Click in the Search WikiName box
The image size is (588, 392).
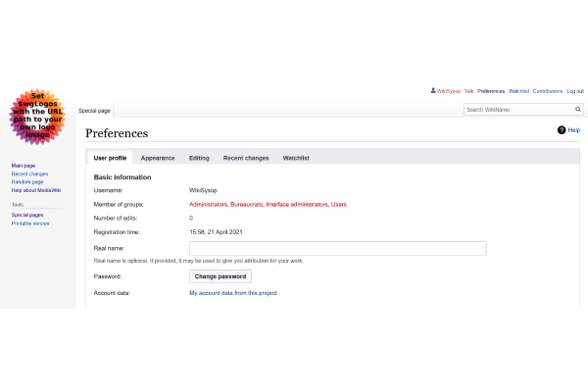pos(517,110)
